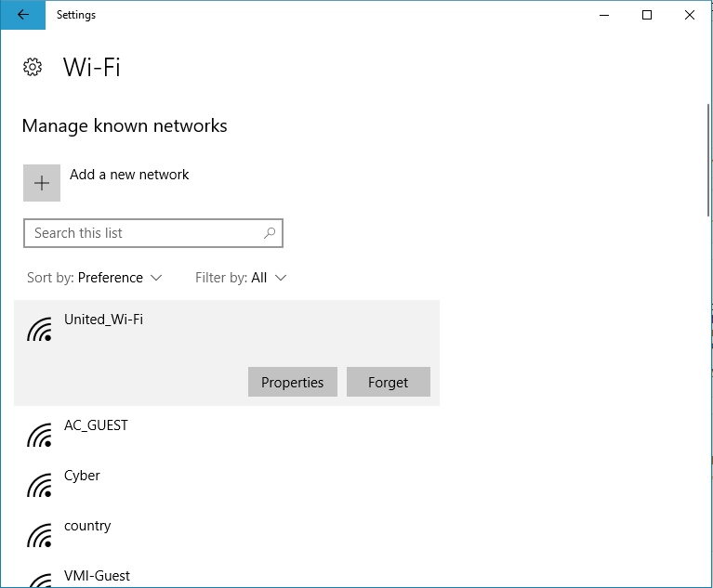Open Properties for United_Wi-Fi
The image size is (713, 588).
click(x=293, y=382)
